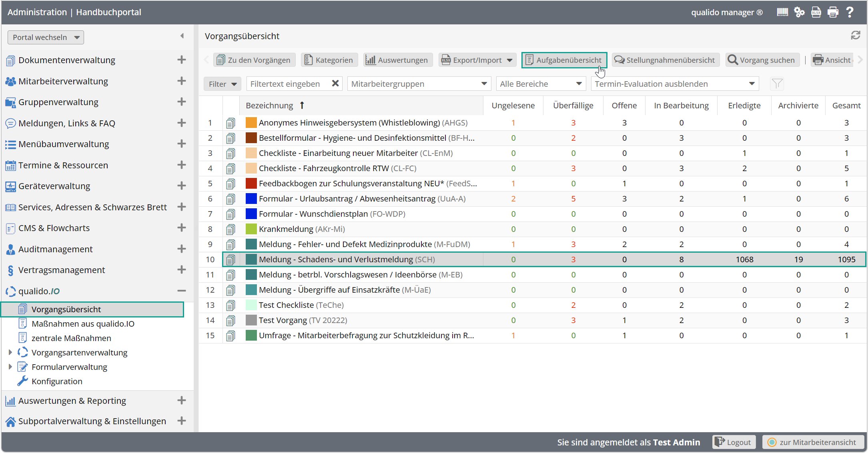Open Termin-Evaluation ausblenden dropdown
Screen dimensions: 868x453
coord(675,84)
